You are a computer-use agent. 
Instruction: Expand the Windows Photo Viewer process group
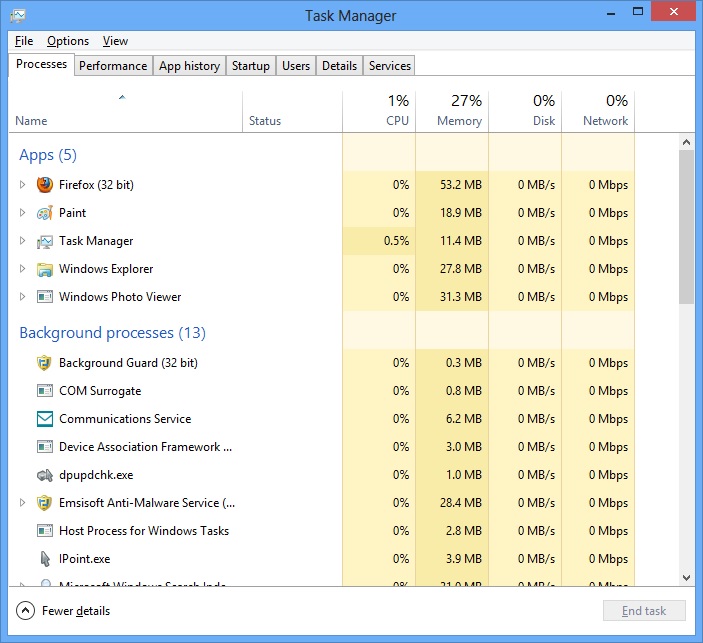(22, 296)
